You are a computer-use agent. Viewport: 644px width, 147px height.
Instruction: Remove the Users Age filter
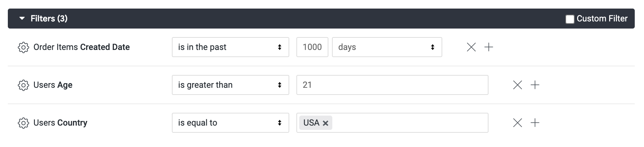point(517,85)
